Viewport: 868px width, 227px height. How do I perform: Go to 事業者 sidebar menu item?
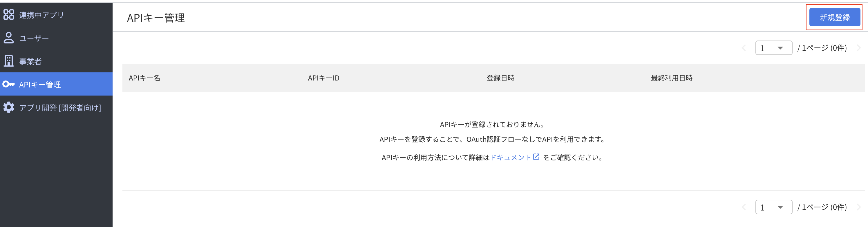[x=30, y=62]
